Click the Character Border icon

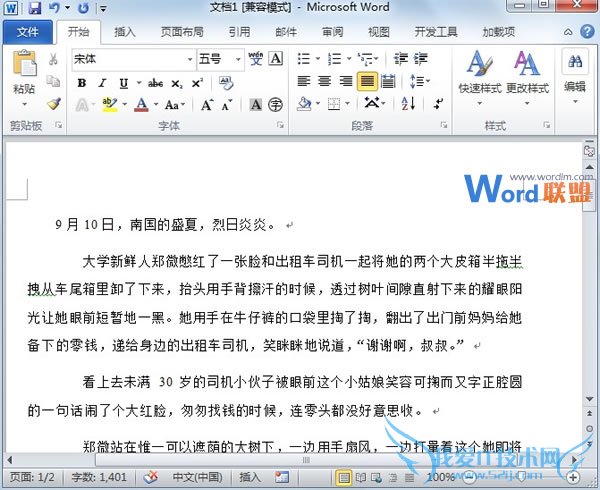pos(276,59)
